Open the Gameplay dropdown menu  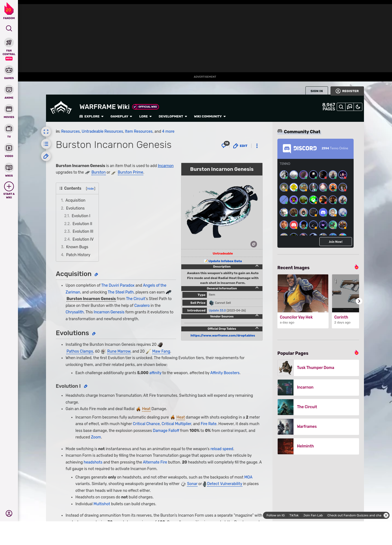pos(121,116)
